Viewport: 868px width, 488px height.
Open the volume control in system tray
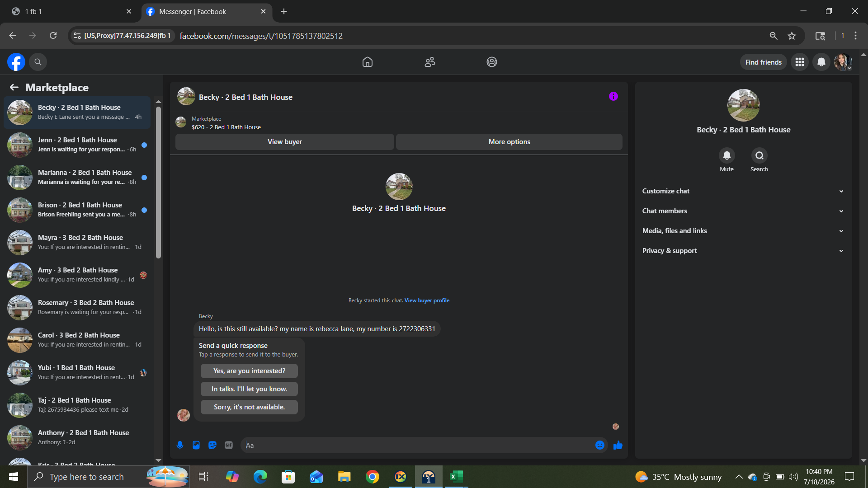point(793,477)
